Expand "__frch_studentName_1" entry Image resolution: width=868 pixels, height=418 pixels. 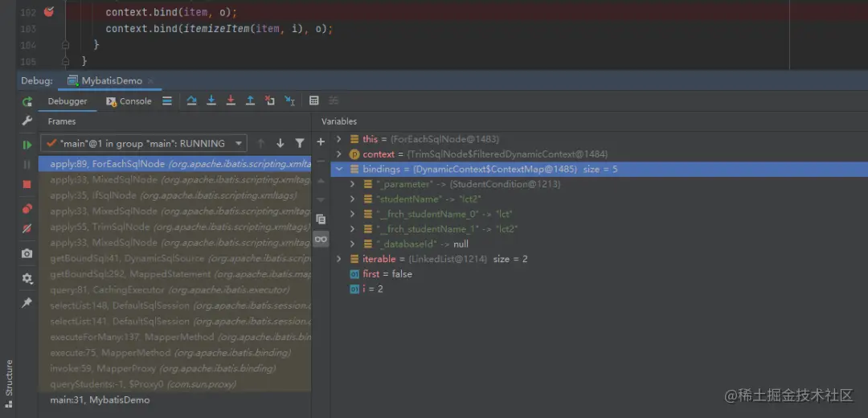point(352,228)
